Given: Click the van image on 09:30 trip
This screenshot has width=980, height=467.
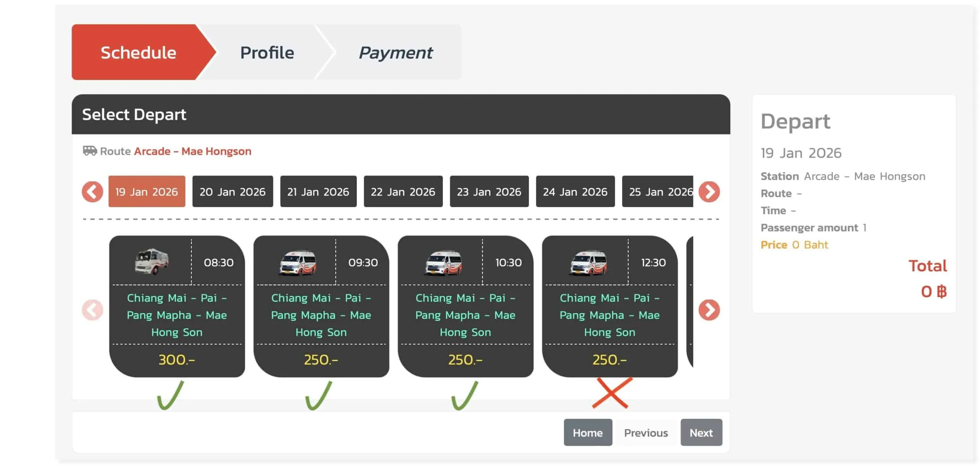Looking at the screenshot, I should pyautogui.click(x=298, y=263).
